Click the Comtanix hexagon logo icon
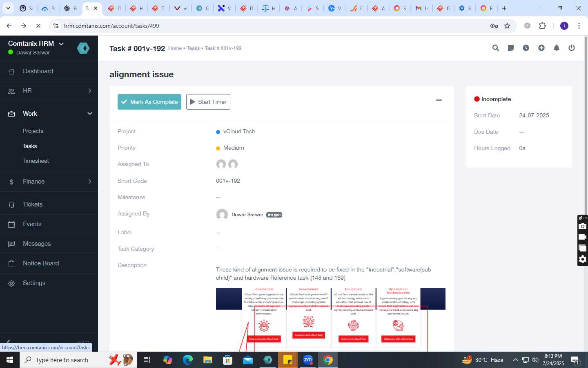 [83, 48]
